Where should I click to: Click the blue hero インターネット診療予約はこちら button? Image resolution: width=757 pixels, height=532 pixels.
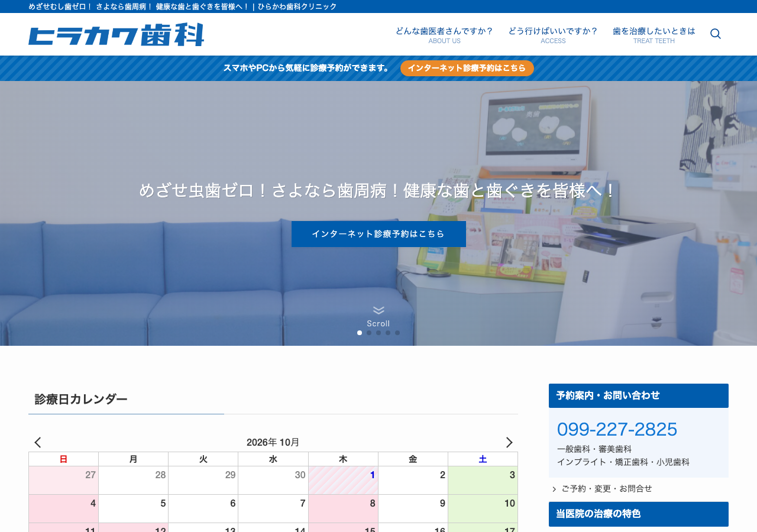click(378, 234)
